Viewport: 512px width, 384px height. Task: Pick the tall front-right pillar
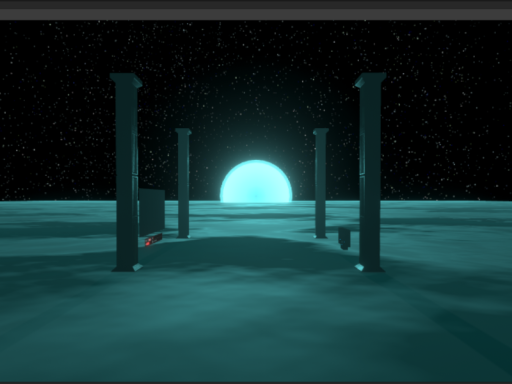pyautogui.click(x=370, y=172)
